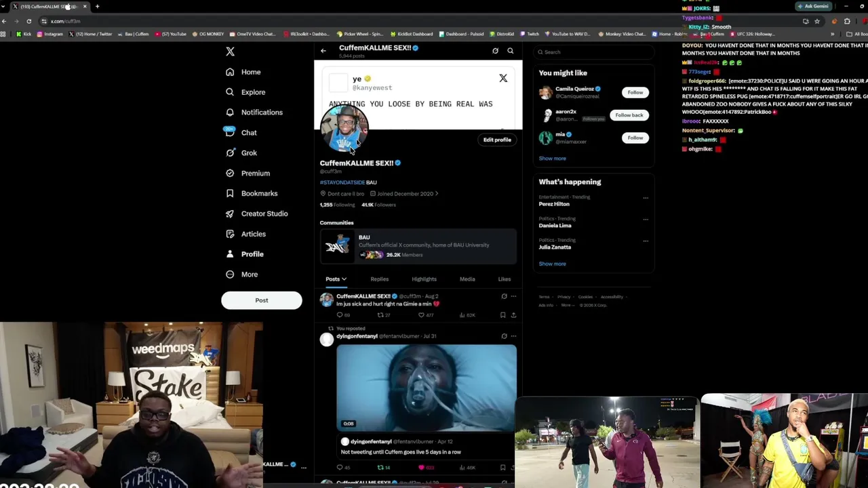Viewport: 868px width, 488px height.
Task: Open Explore from the sidebar
Action: 245,92
